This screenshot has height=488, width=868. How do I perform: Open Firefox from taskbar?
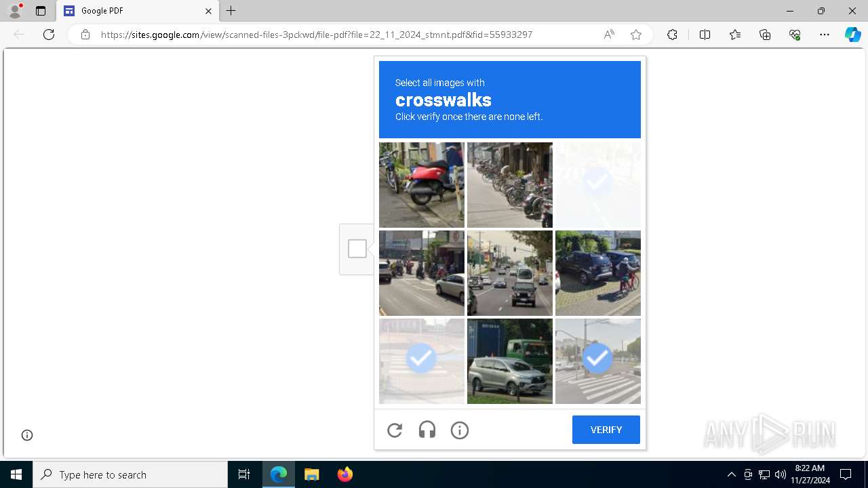tap(344, 474)
